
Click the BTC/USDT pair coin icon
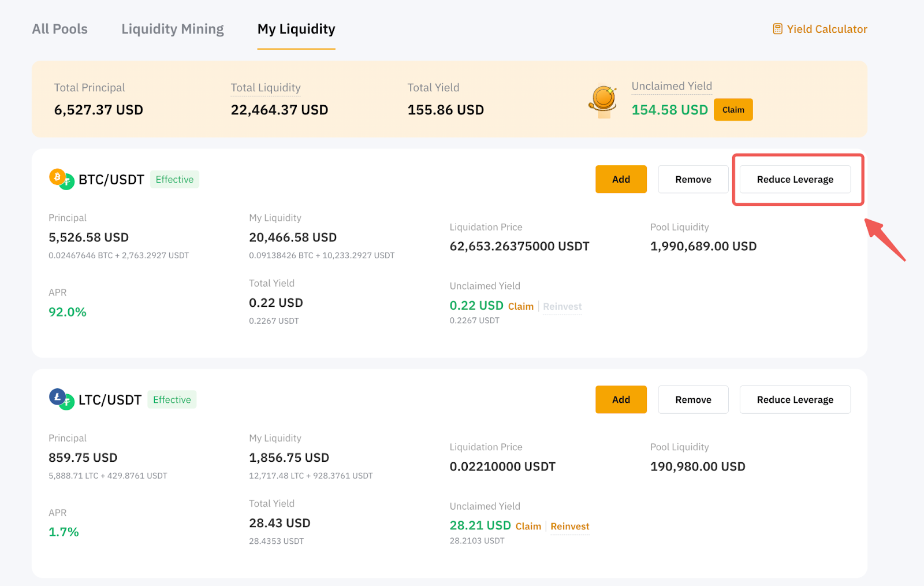61,179
